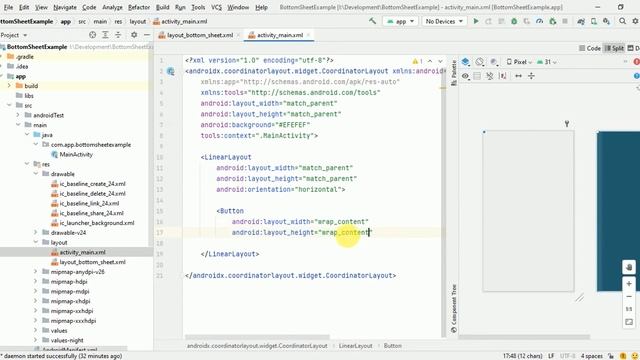This screenshot has height=360, width=640.
Task: Open the SDK Manager icon
Action: pyautogui.click(x=607, y=21)
